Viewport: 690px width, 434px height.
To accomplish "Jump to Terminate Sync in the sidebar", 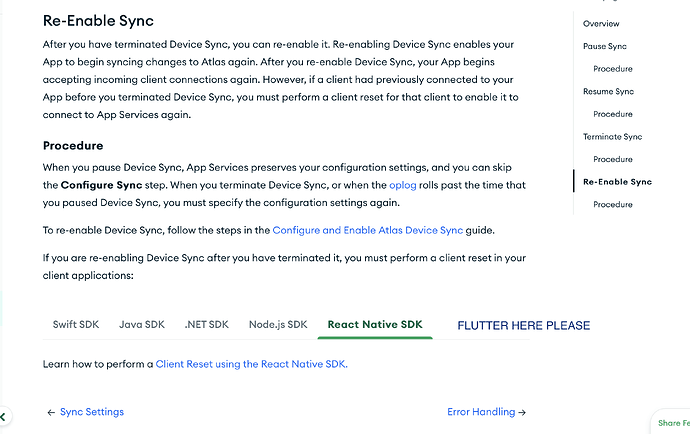I will click(x=612, y=136).
